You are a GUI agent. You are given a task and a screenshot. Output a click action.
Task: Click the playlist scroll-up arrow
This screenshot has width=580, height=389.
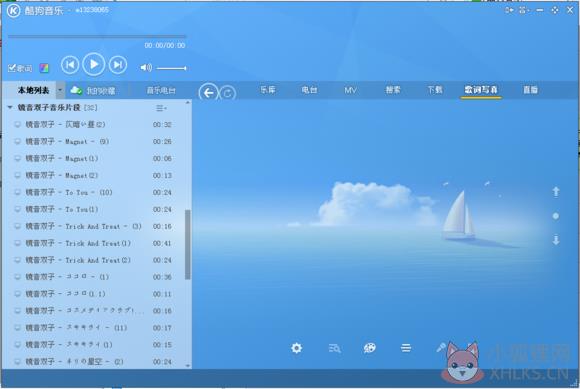click(188, 102)
